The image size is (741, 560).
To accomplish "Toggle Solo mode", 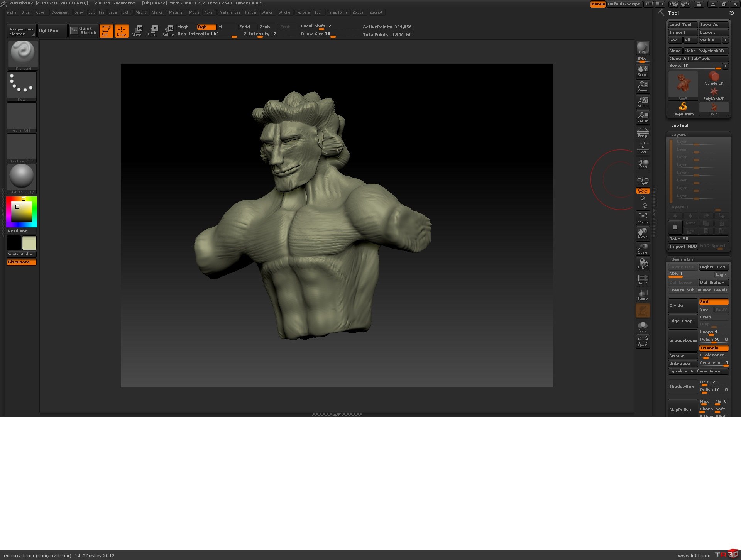I will pos(643,327).
